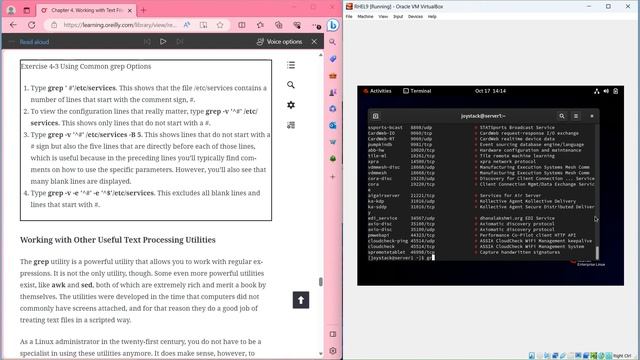640x360 pixels.
Task: Open Edge Collections
Action: click(x=279, y=25)
